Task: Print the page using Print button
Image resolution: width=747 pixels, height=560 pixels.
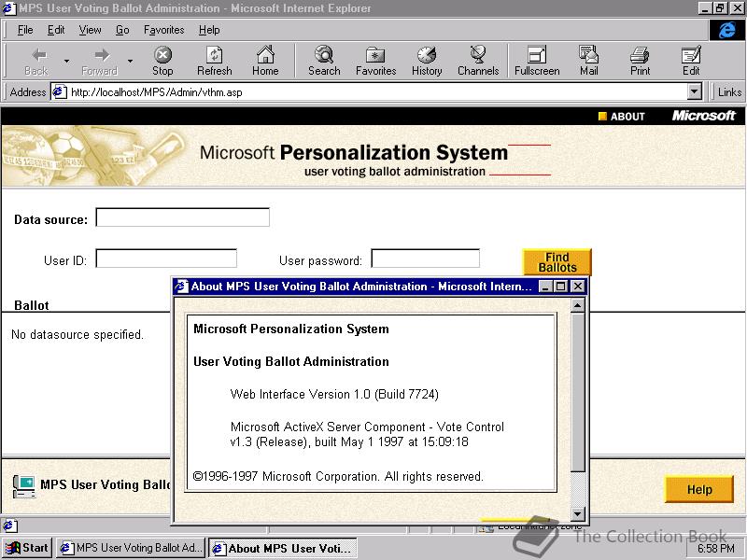Action: [x=640, y=61]
